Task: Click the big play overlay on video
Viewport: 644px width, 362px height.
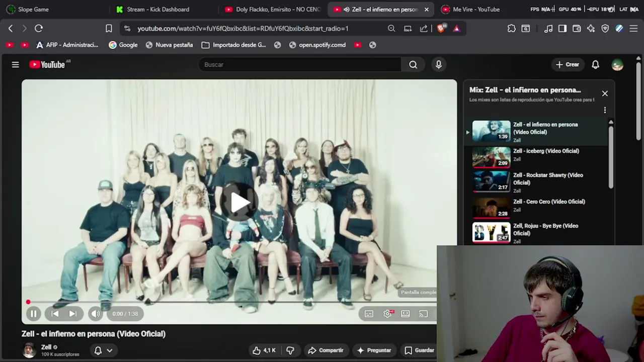Action: [x=239, y=202]
